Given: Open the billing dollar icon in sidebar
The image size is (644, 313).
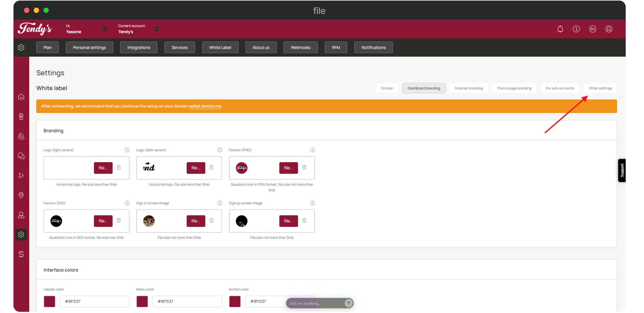Looking at the screenshot, I should [21, 254].
